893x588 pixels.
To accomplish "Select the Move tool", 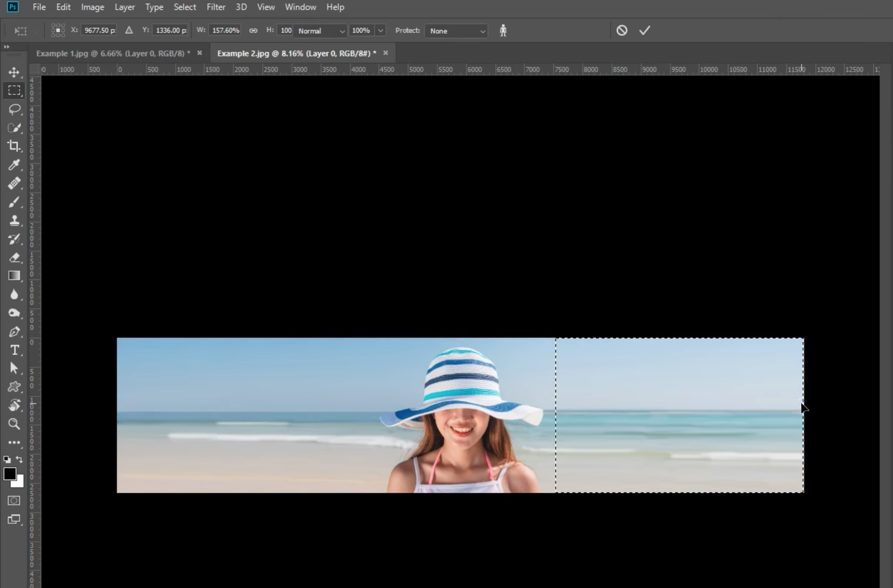I will (14, 72).
